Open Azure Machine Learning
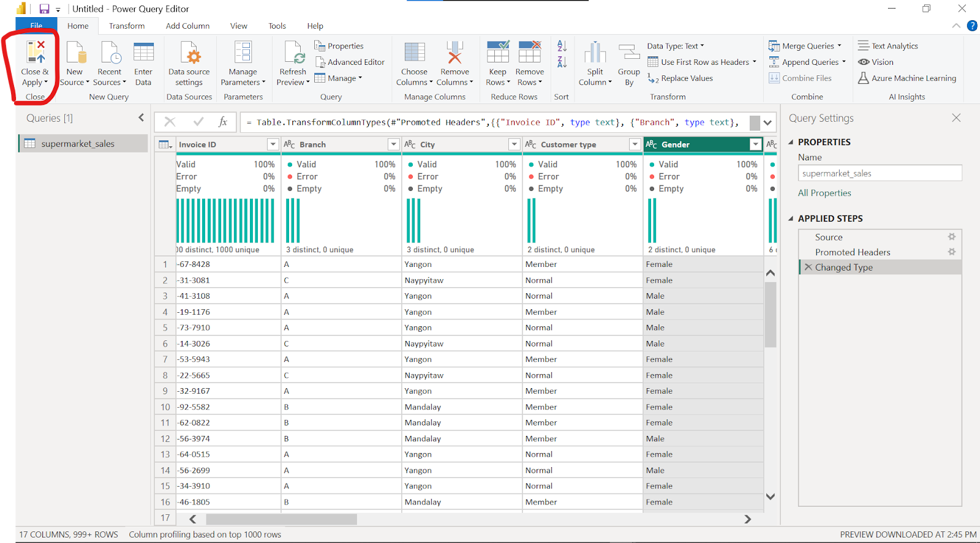Viewport: 980px width, 543px height. click(x=907, y=78)
